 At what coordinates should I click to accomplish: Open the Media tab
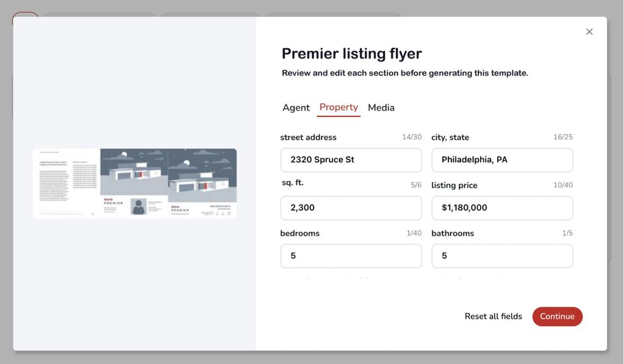[x=381, y=108]
